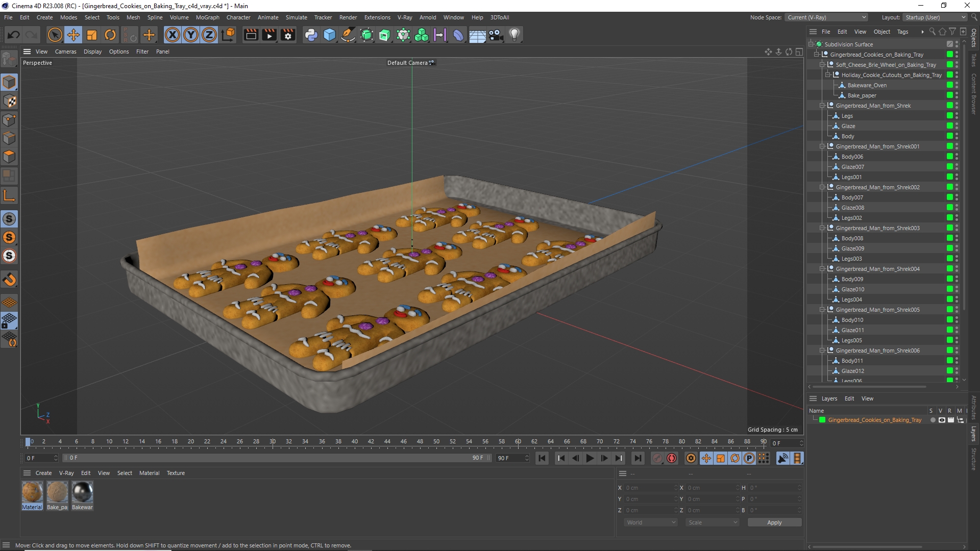The image size is (980, 551).
Task: Toggle Y axis lock
Action: click(x=191, y=35)
